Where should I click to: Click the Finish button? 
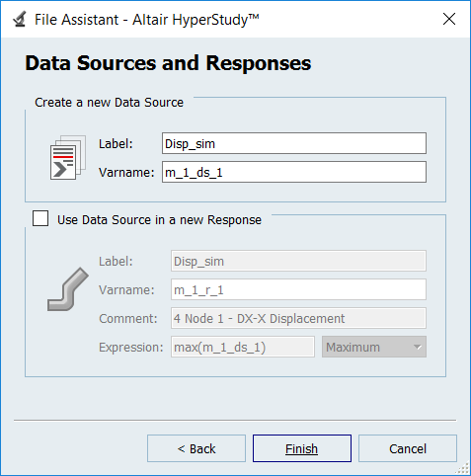(x=302, y=448)
